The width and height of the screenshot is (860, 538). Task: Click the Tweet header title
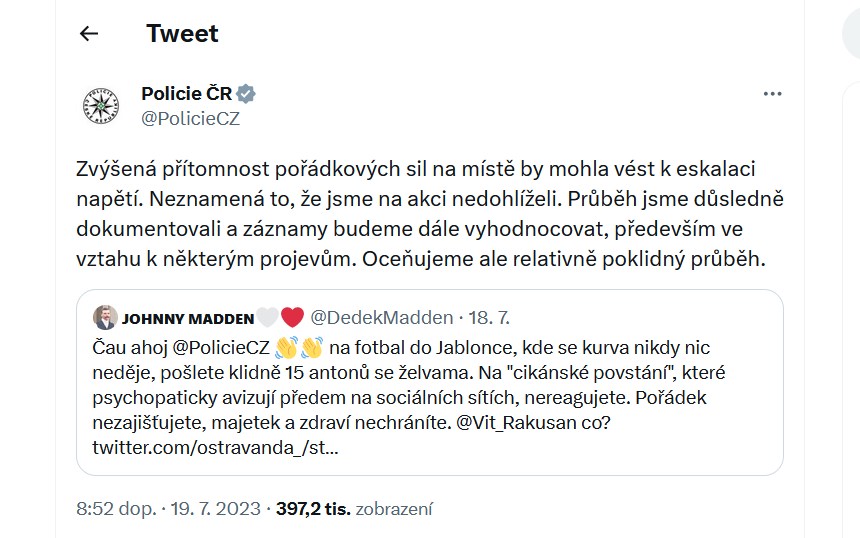click(182, 33)
